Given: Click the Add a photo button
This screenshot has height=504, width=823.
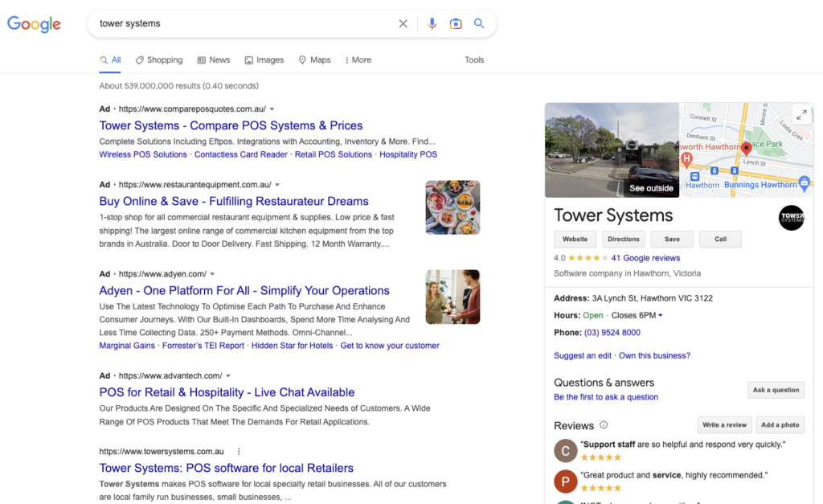Looking at the screenshot, I should 780,424.
